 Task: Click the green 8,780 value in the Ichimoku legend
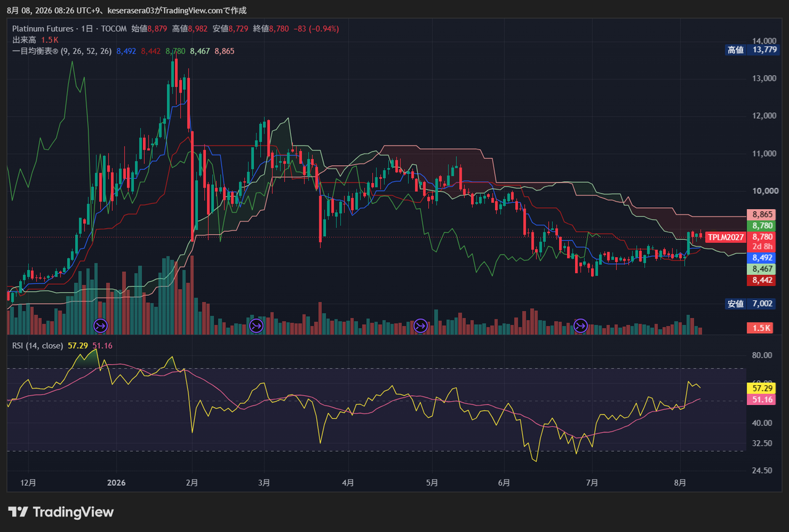[x=175, y=51]
